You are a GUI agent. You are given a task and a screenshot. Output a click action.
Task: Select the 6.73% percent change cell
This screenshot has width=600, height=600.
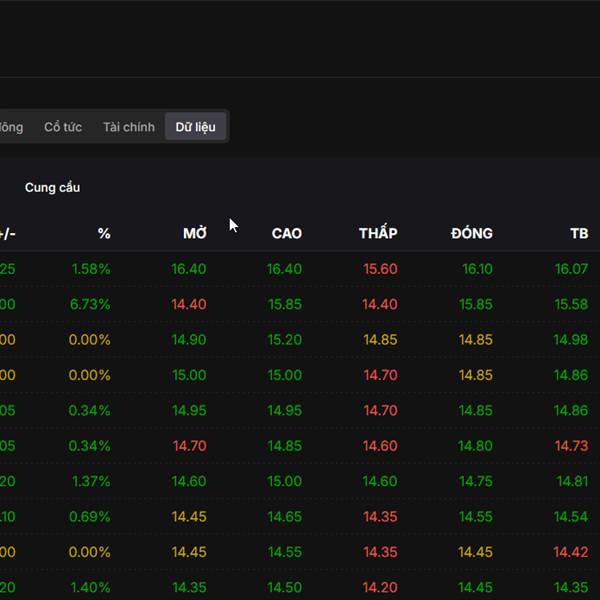[x=91, y=304]
